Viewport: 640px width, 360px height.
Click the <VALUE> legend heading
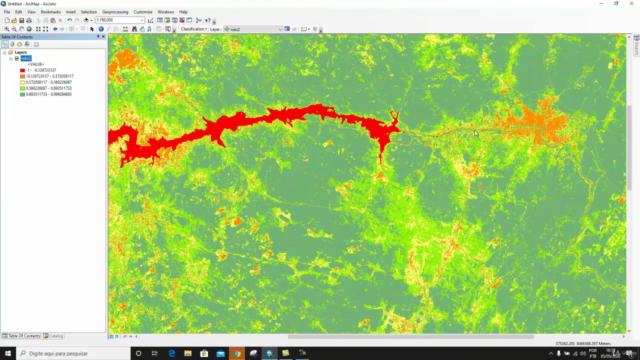pos(36,64)
